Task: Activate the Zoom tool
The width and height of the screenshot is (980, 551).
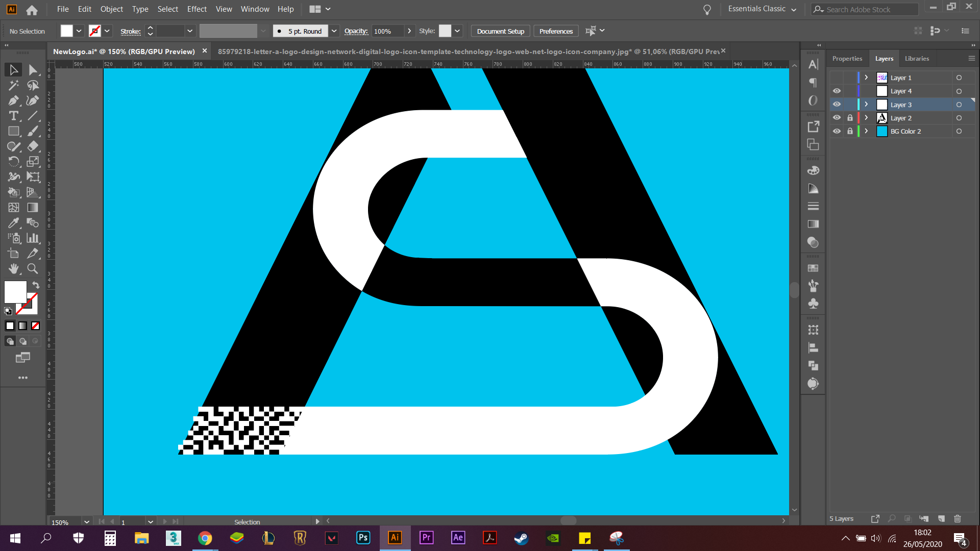Action: (33, 269)
